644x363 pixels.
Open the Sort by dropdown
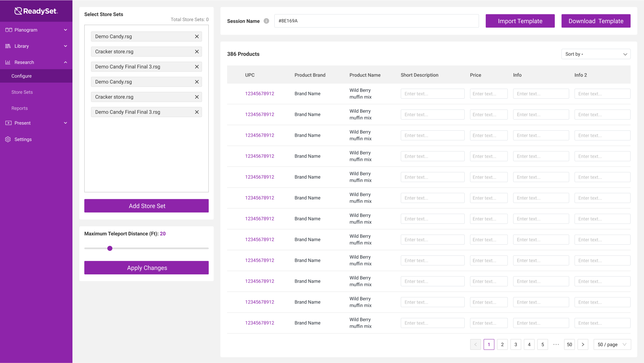[x=596, y=54]
